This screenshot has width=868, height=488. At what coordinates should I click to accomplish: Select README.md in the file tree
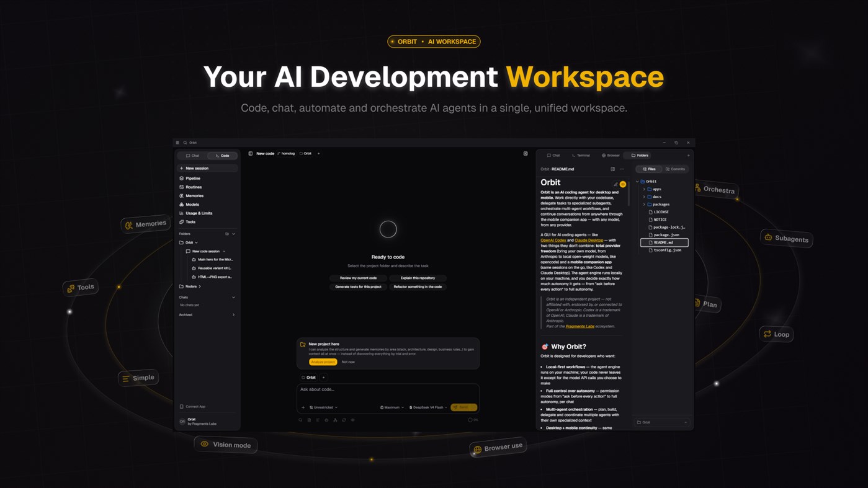pyautogui.click(x=664, y=242)
